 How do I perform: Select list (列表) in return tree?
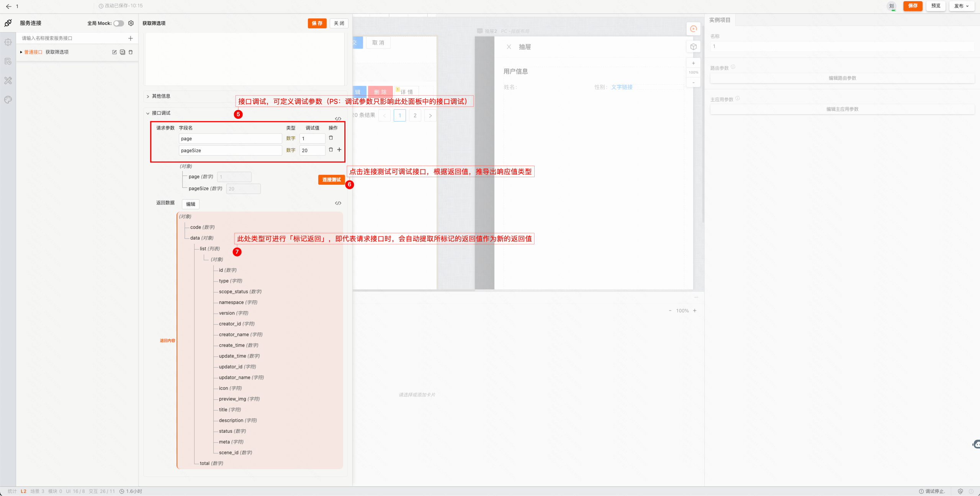pos(210,249)
